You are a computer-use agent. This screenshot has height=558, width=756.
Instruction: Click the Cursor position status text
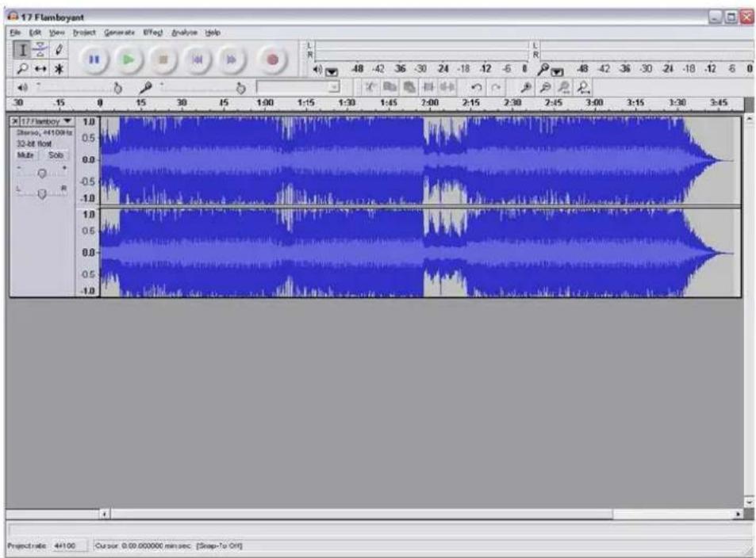coord(144,545)
